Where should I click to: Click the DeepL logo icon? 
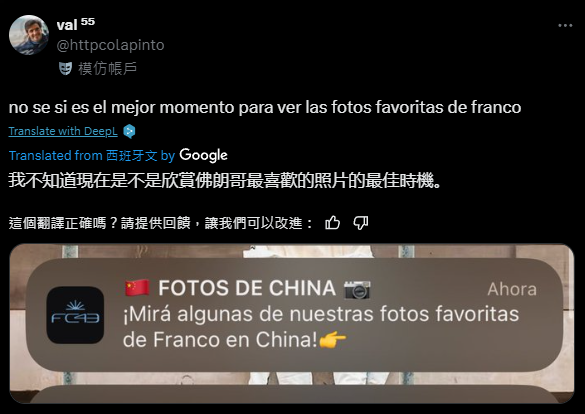129,131
